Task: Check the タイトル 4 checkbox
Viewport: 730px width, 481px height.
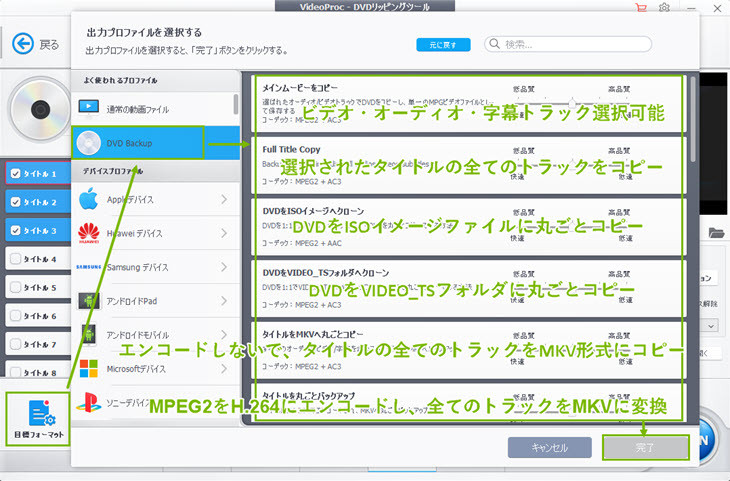Action: 15,258
